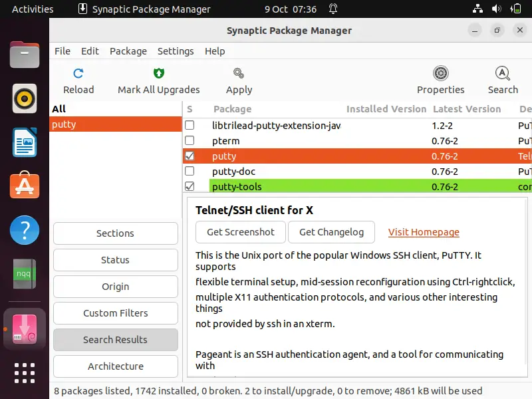
Task: Switch filter view to Origin
Action: 115,287
